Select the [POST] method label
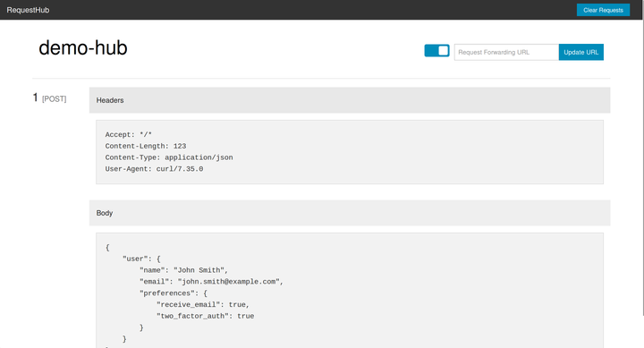The height and width of the screenshot is (348, 644). [x=55, y=99]
